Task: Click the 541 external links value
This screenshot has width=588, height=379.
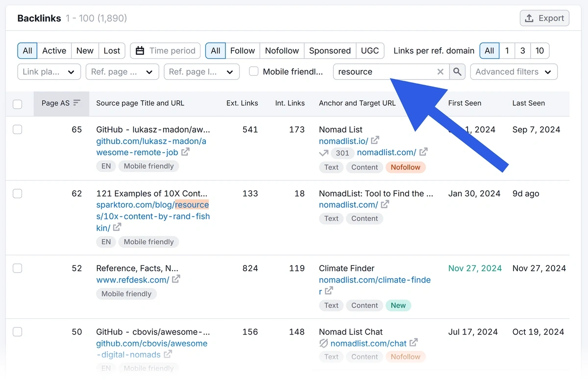Action: pyautogui.click(x=250, y=130)
